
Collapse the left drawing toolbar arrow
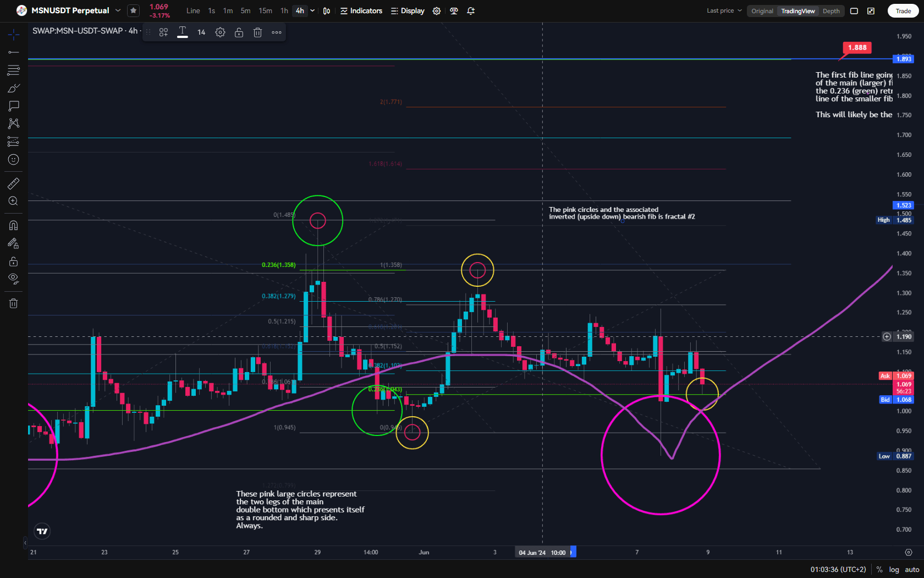point(25,543)
